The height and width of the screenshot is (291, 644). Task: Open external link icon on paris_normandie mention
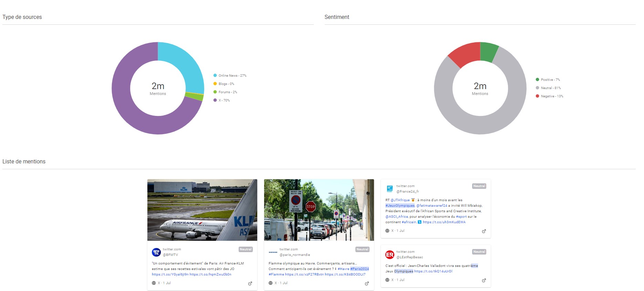pyautogui.click(x=367, y=283)
